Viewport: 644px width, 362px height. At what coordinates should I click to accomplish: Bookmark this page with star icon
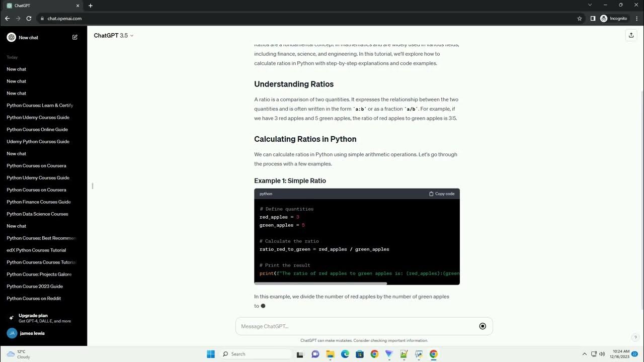pos(580,19)
